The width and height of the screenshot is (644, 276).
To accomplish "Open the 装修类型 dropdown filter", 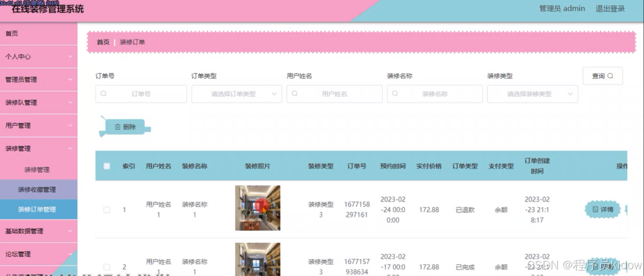I will click(x=533, y=94).
